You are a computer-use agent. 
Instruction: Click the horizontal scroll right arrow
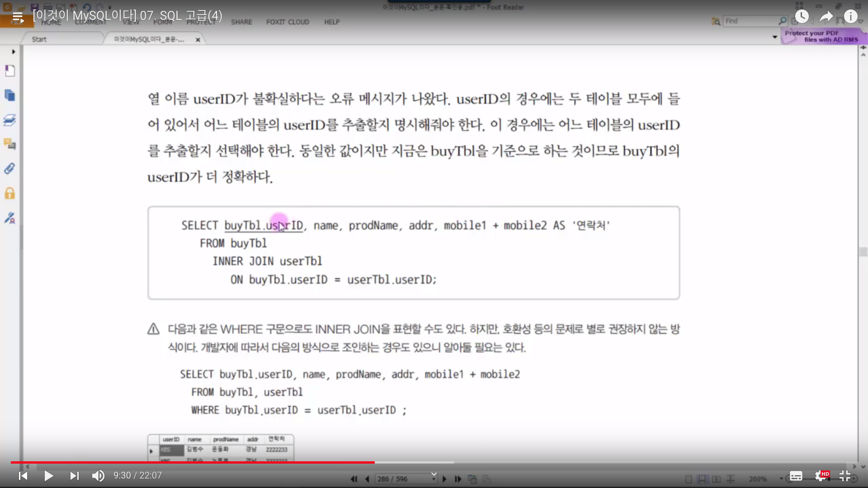click(x=854, y=466)
